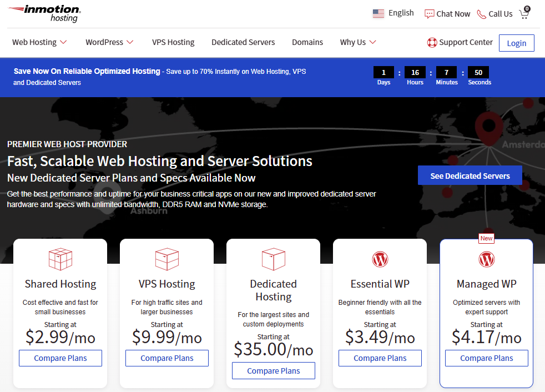Screen dimensions: 545x392
Task: Click the Shared Hosting cube icon
Action: [x=60, y=259]
